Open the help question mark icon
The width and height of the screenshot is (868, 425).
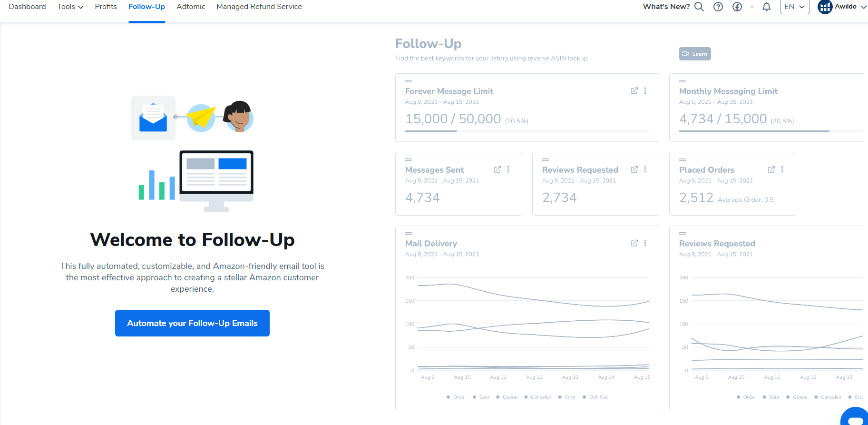point(718,7)
